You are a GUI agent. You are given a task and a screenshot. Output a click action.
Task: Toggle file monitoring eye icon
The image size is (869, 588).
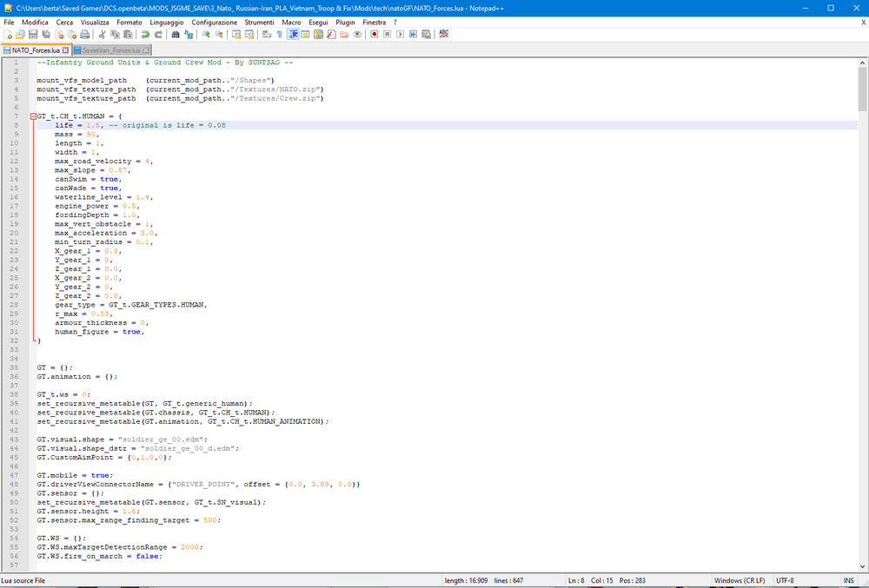[x=357, y=35]
